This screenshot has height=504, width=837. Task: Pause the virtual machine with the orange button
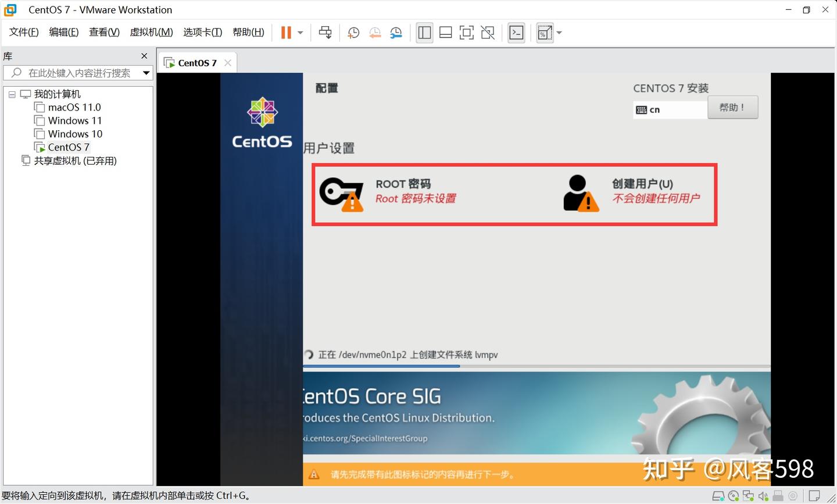point(286,33)
